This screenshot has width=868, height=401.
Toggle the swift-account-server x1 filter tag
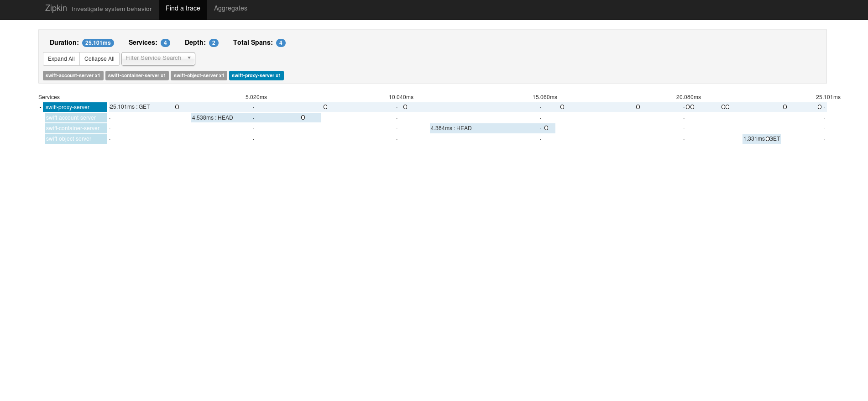coord(73,76)
